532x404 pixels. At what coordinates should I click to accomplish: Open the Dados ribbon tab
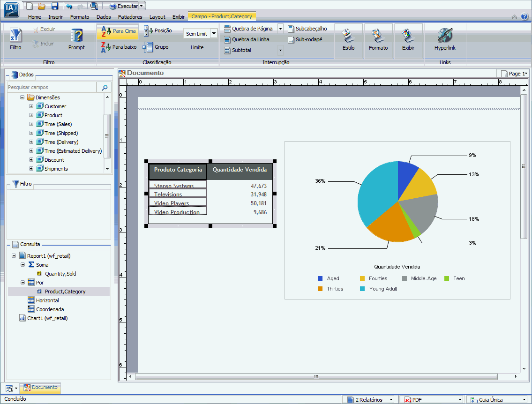coord(104,17)
